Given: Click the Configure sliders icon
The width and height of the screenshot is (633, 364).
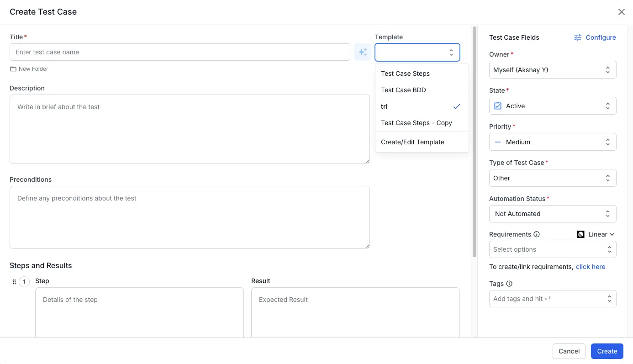Looking at the screenshot, I should [x=578, y=37].
